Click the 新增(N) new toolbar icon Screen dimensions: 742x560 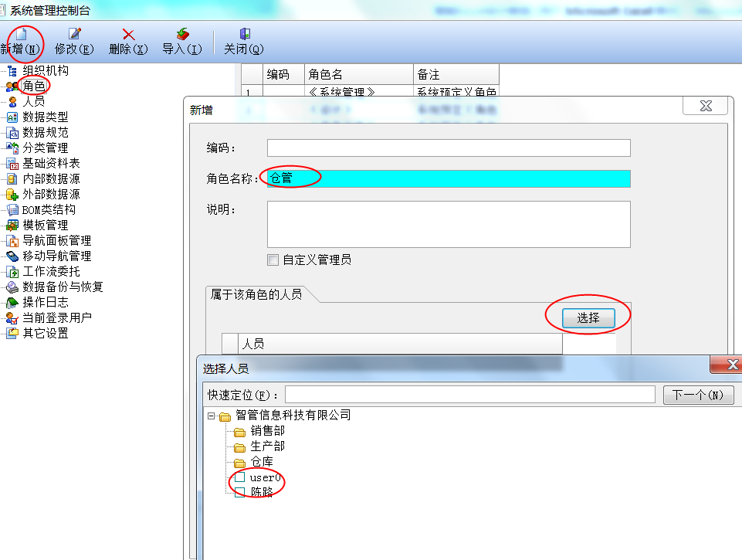21,34
